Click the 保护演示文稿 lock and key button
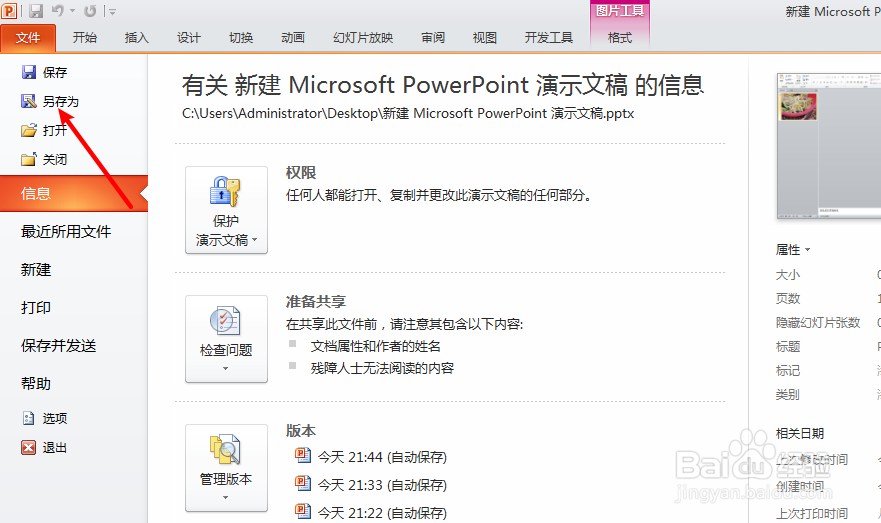881x523 pixels. point(226,210)
